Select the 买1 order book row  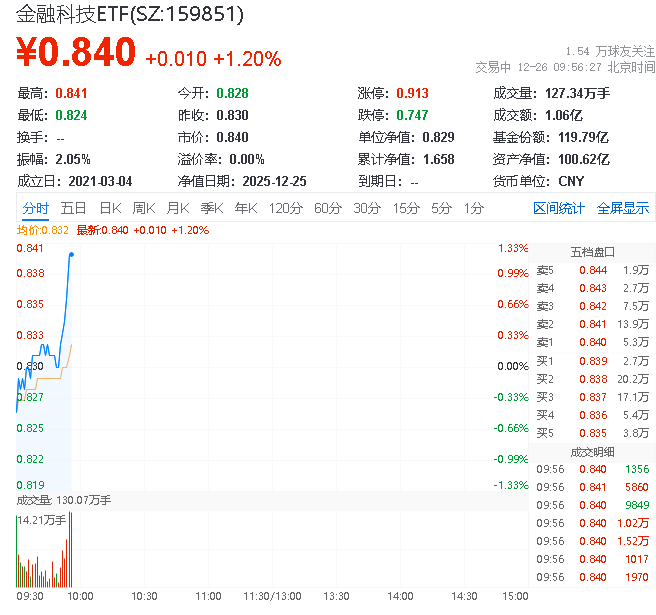592,360
